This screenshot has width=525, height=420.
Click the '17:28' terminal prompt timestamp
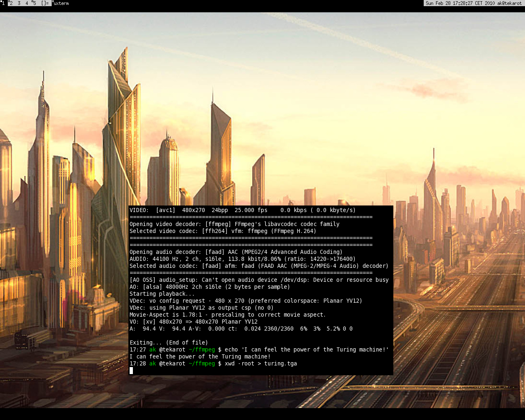[138, 363]
